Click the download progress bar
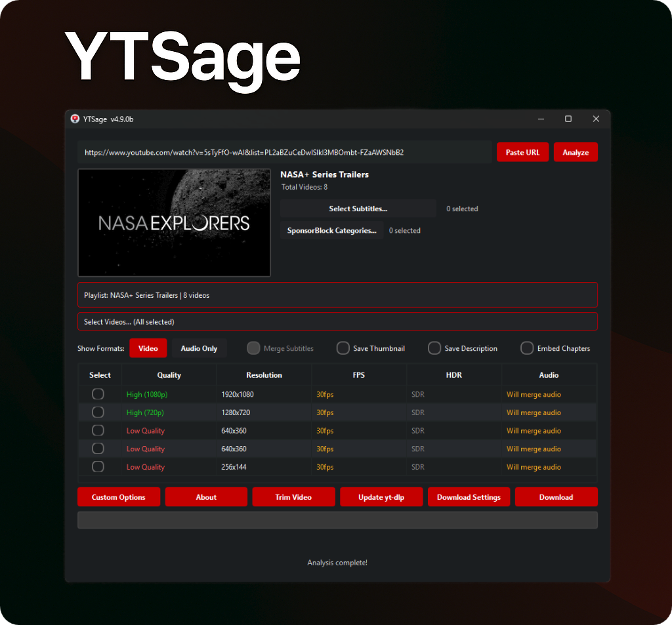672x625 pixels. point(337,520)
